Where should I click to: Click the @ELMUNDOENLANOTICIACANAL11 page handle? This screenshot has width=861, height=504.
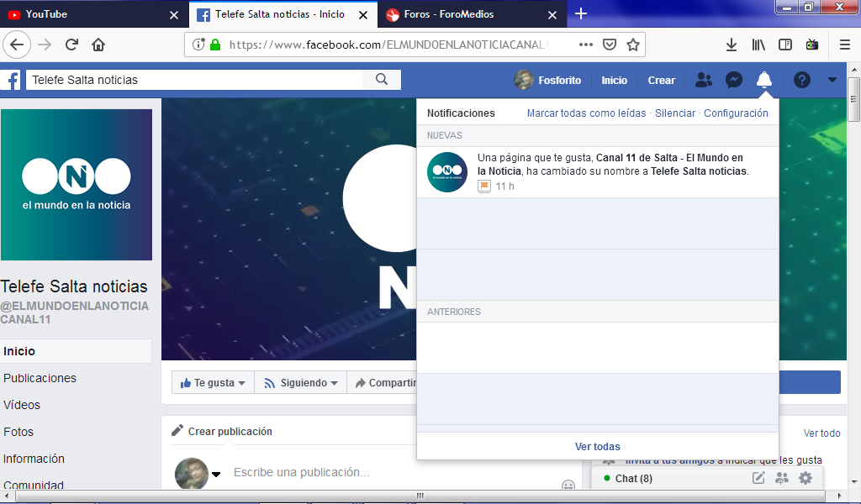[74, 312]
